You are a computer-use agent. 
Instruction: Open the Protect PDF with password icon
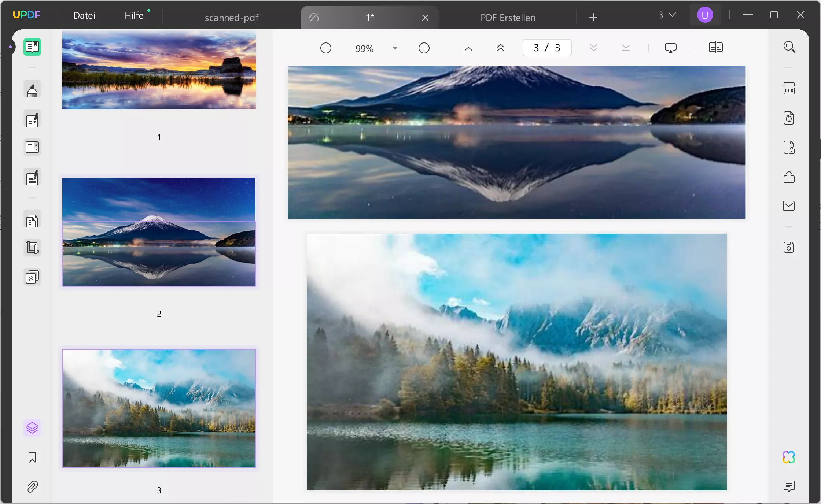coord(789,148)
